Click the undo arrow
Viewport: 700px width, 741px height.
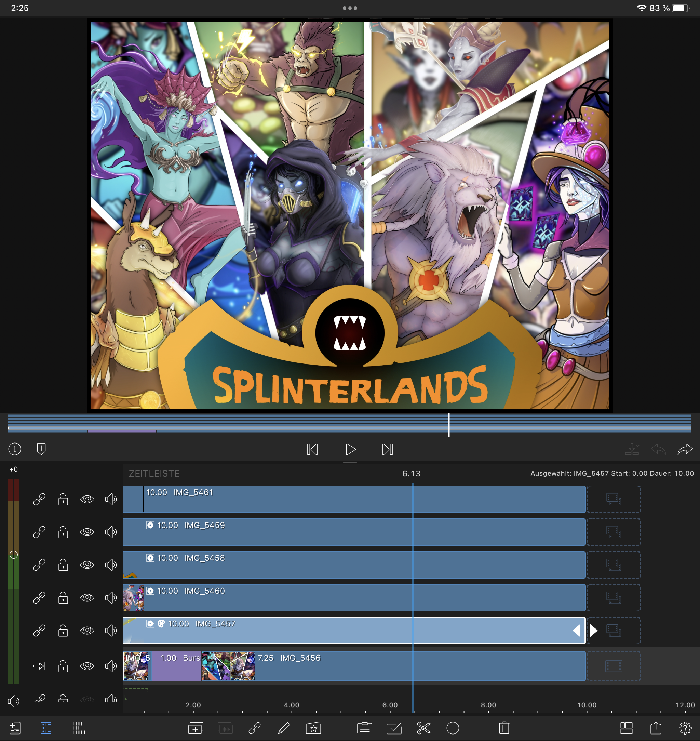659,449
